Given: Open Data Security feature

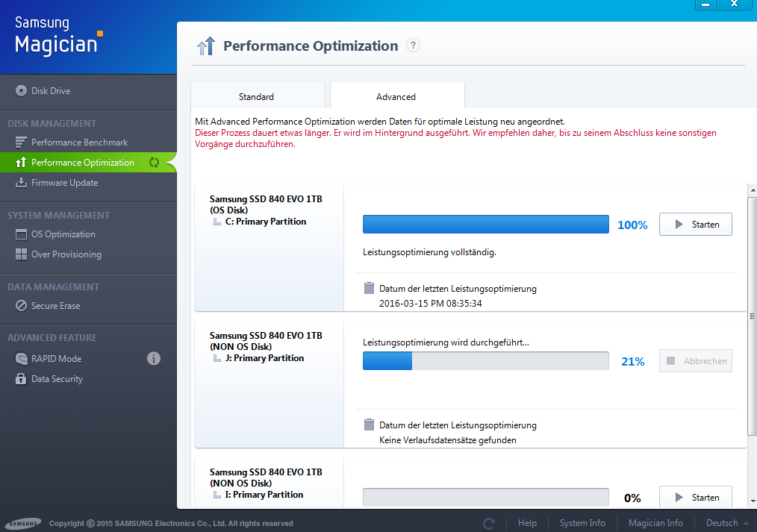Looking at the screenshot, I should (57, 379).
